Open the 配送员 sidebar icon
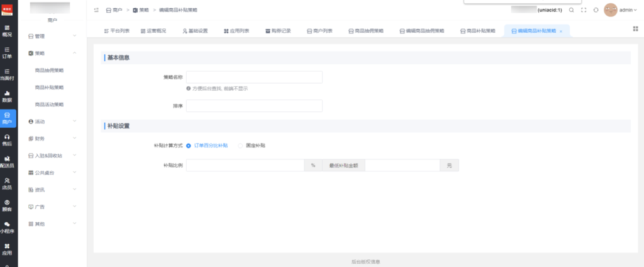This screenshot has height=267, width=644. [x=7, y=162]
